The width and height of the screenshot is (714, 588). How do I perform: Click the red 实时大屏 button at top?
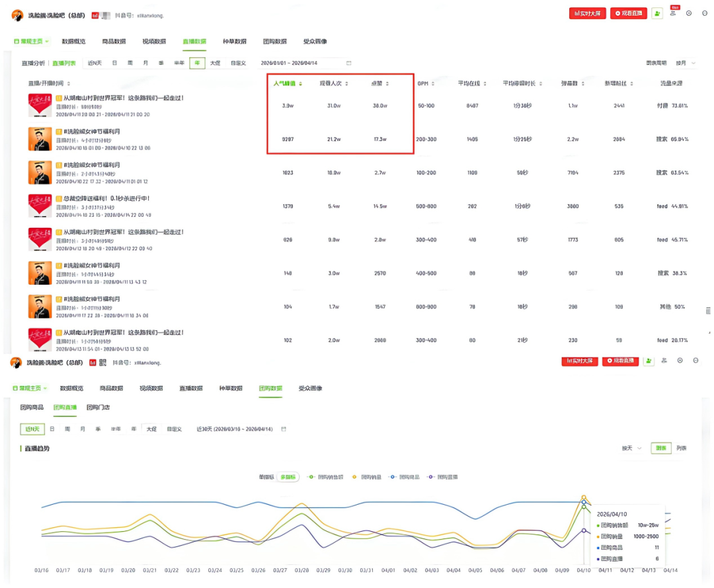587,13
